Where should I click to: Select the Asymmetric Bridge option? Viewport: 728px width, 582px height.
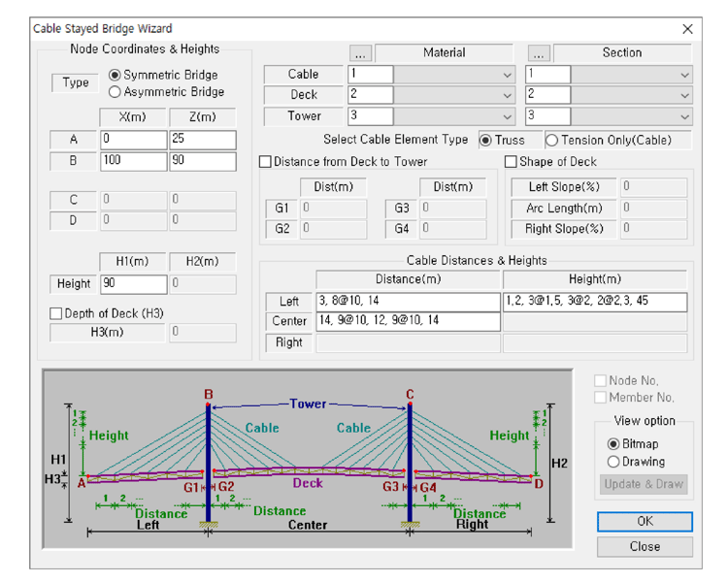(x=116, y=92)
